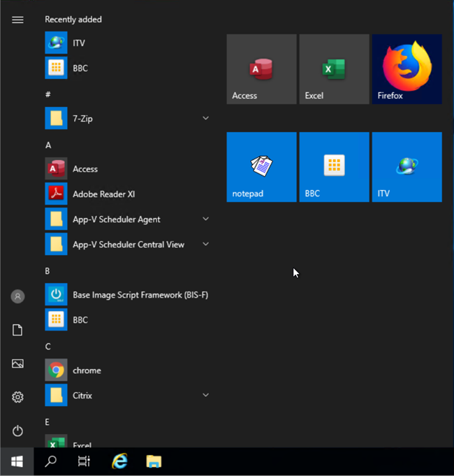Screen dimensions: 454x476
Task: Click the '#' letter group header
Action: tap(48, 94)
